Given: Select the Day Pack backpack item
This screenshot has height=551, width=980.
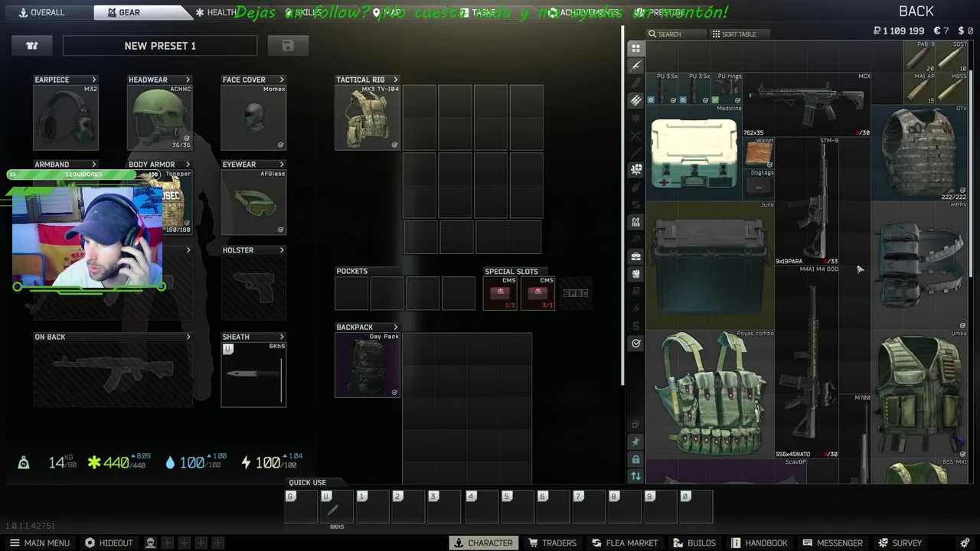Looking at the screenshot, I should 367,365.
